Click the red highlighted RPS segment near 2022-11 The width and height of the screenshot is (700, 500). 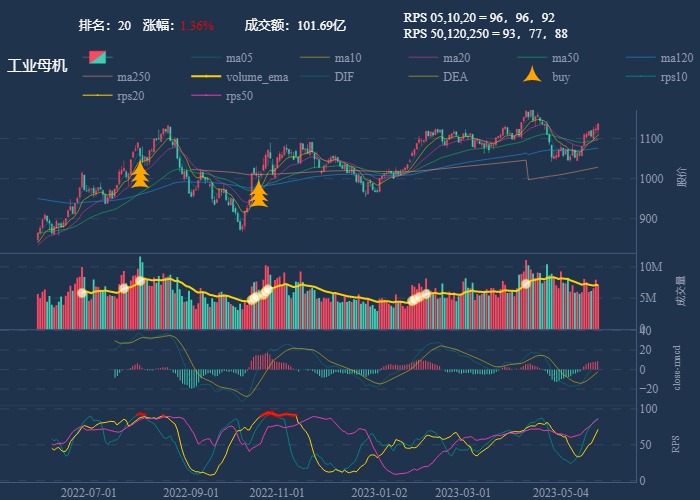tap(277, 413)
